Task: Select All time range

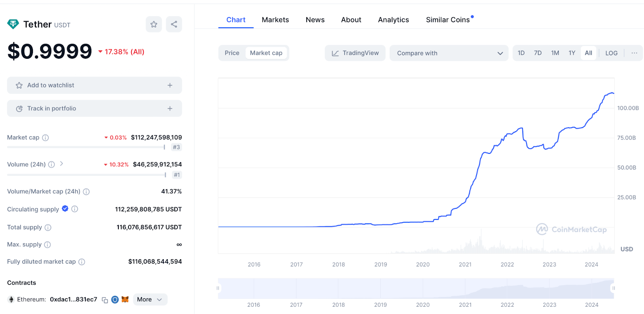Action: [588, 53]
